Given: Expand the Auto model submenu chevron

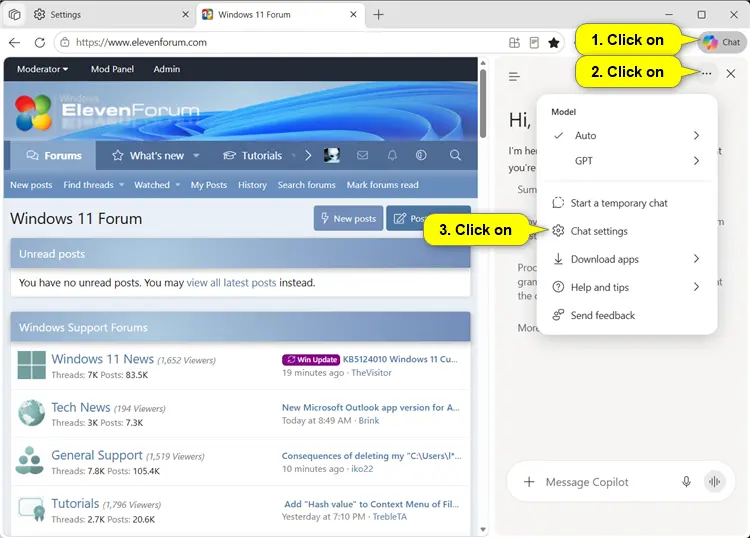Looking at the screenshot, I should 696,135.
